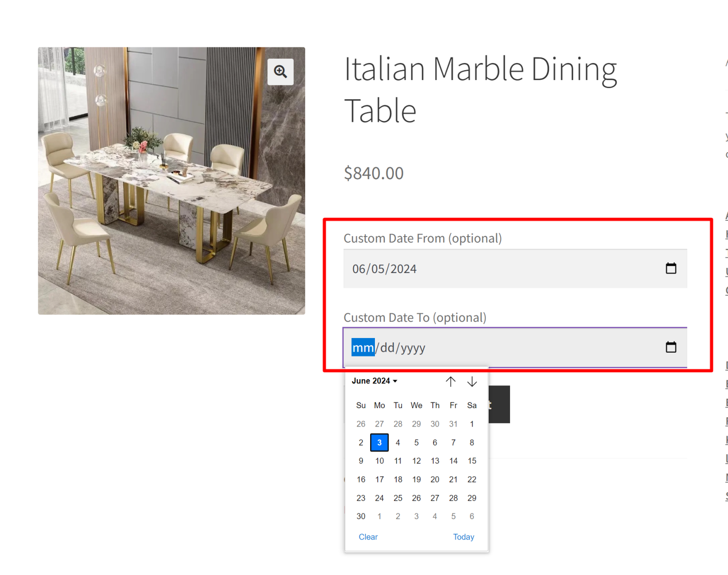Viewport: 728px width, 575px height.
Task: Click calendar icon in Custom Date To field
Action: [671, 347]
